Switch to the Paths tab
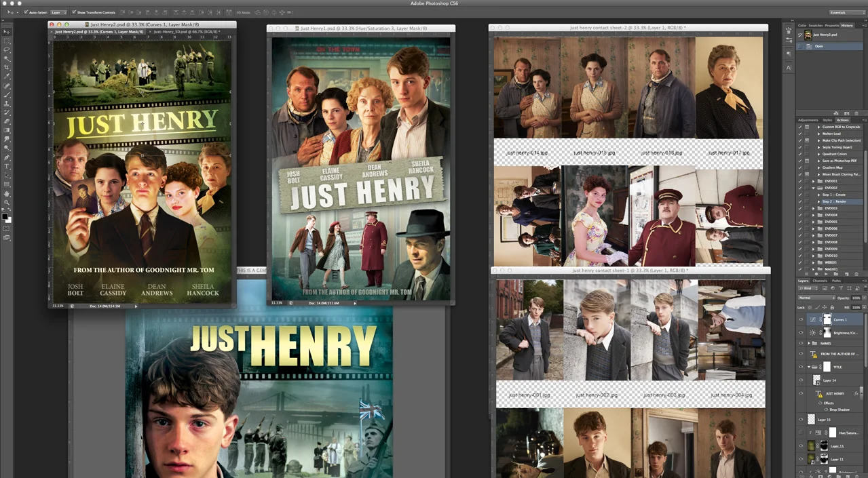 (837, 280)
